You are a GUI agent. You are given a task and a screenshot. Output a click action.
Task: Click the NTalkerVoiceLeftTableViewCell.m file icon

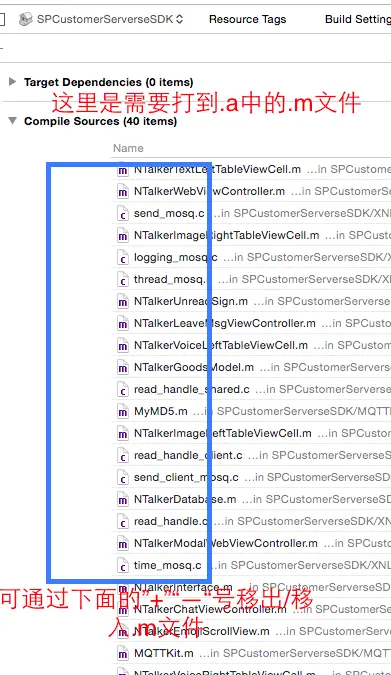click(x=123, y=346)
